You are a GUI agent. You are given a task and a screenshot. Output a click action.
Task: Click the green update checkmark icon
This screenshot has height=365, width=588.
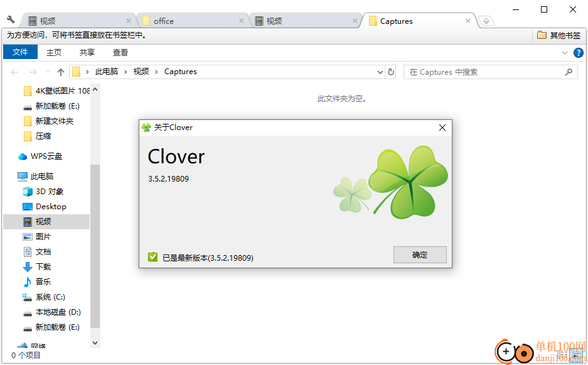tap(152, 257)
